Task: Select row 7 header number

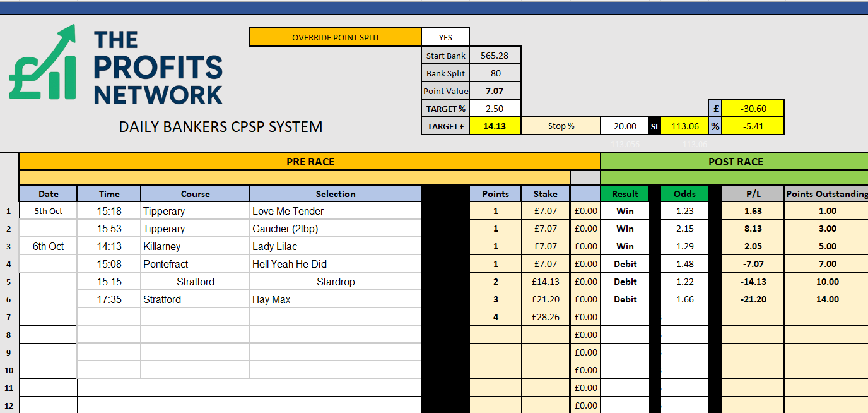Action: 9,317
